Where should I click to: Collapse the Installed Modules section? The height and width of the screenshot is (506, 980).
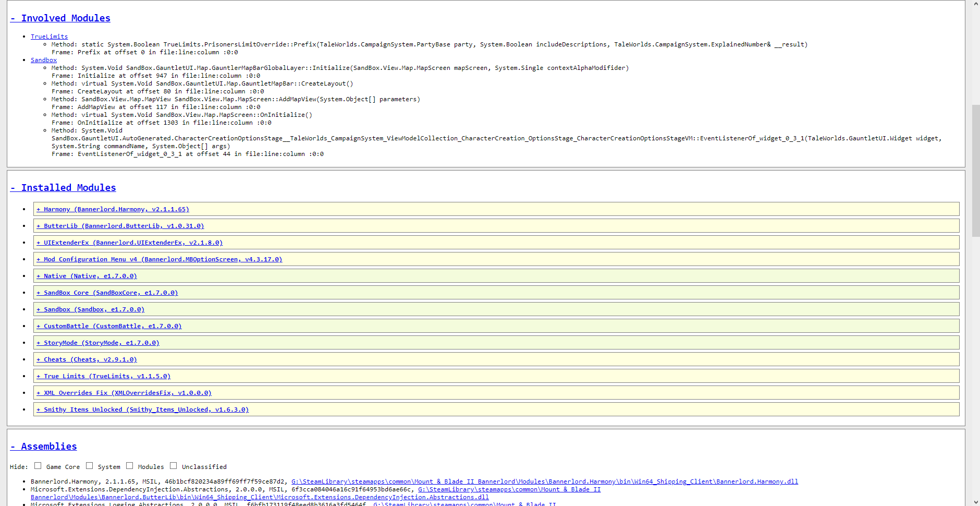tap(63, 188)
